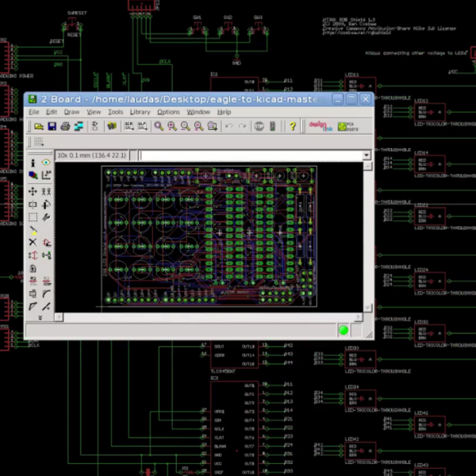Select the Mirror tool
476x476 pixels.
pos(33,205)
